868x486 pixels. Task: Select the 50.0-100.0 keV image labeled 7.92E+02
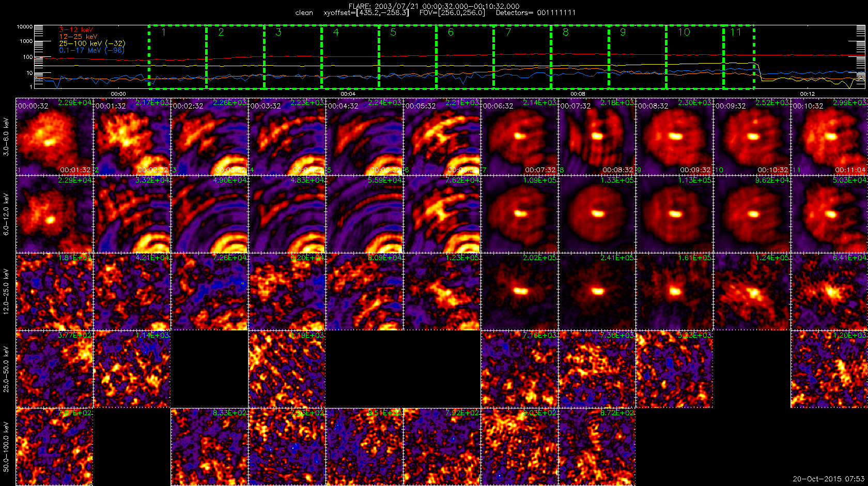442,447
